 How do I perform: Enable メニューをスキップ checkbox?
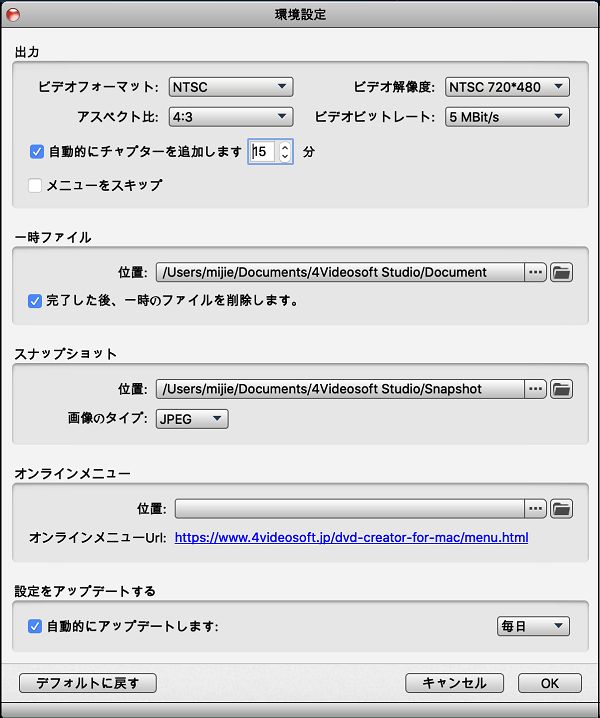click(x=35, y=185)
